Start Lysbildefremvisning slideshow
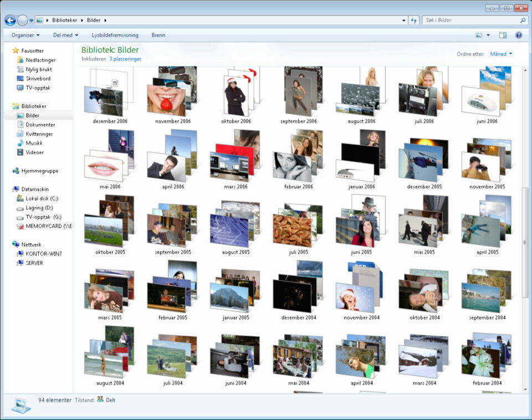The width and height of the screenshot is (532, 420). [x=115, y=35]
